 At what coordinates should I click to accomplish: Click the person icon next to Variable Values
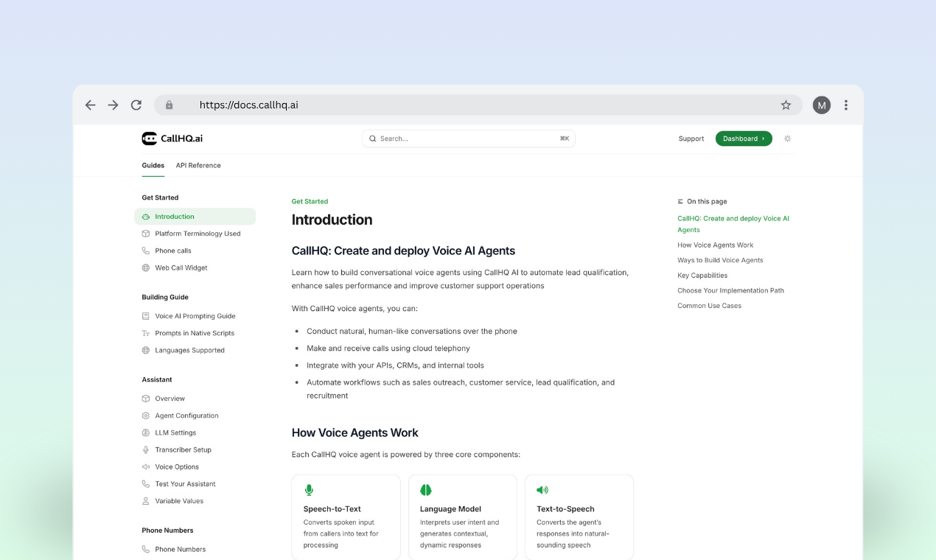[146, 501]
